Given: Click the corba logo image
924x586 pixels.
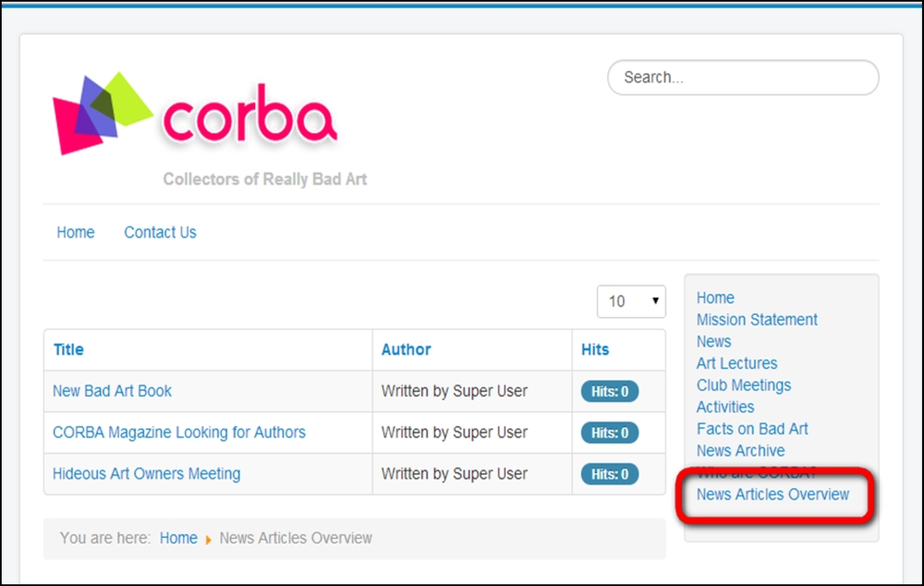Looking at the screenshot, I should 195,115.
